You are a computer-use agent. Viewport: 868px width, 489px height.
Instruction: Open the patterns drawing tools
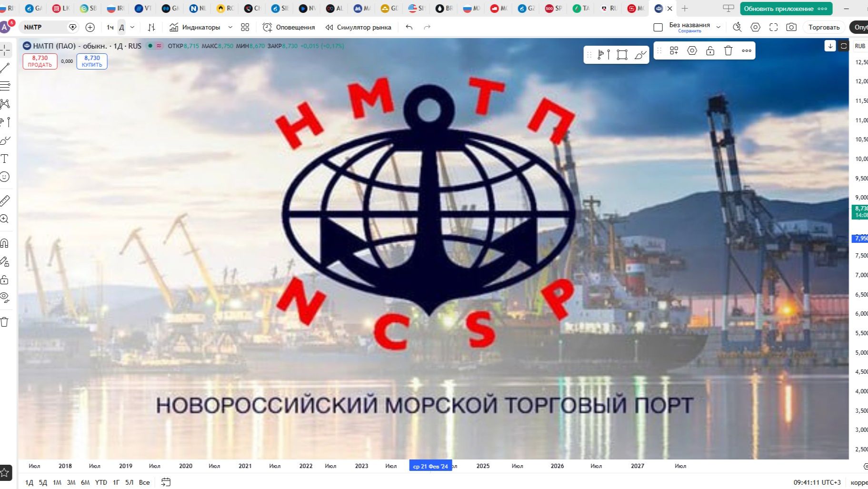click(x=5, y=104)
